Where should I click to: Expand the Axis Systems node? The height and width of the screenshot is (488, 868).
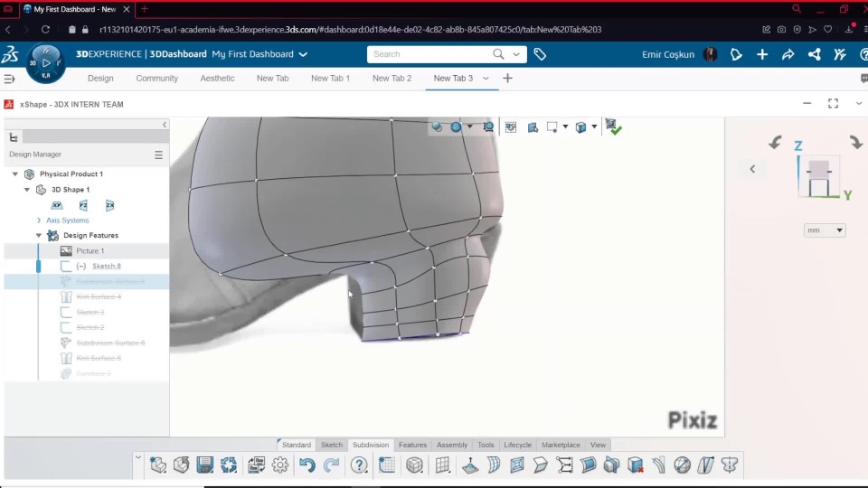point(39,221)
